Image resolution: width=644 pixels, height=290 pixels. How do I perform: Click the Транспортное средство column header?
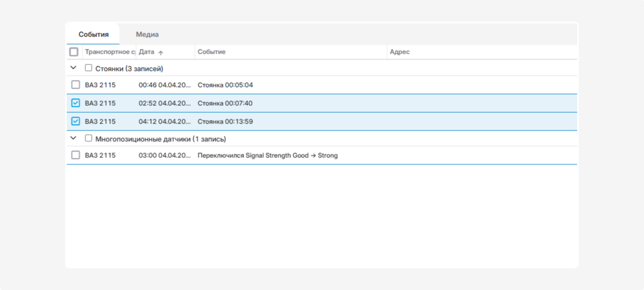pyautogui.click(x=109, y=52)
